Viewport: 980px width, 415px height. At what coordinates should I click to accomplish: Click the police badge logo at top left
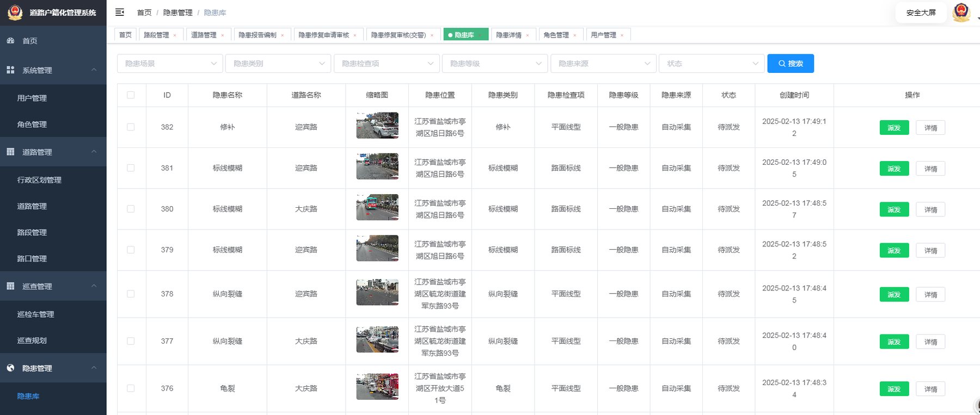pyautogui.click(x=15, y=12)
